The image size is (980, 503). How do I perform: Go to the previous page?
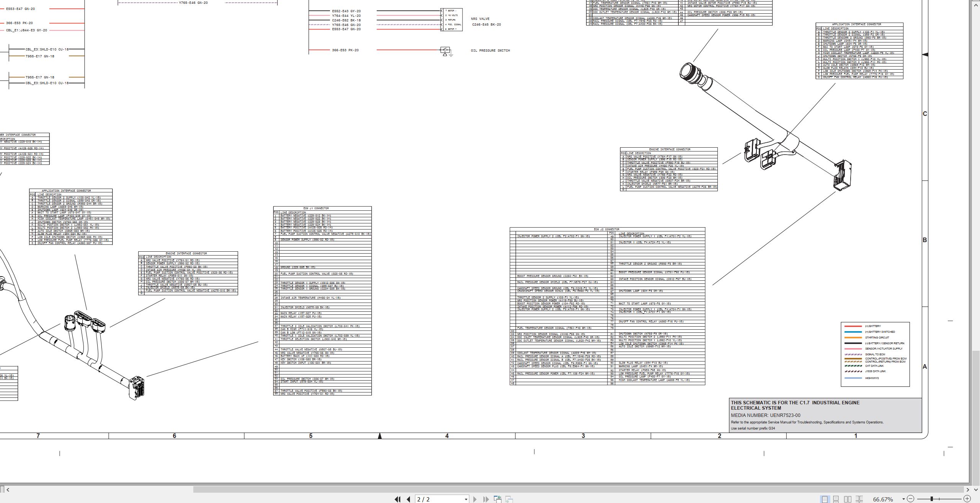click(408, 499)
